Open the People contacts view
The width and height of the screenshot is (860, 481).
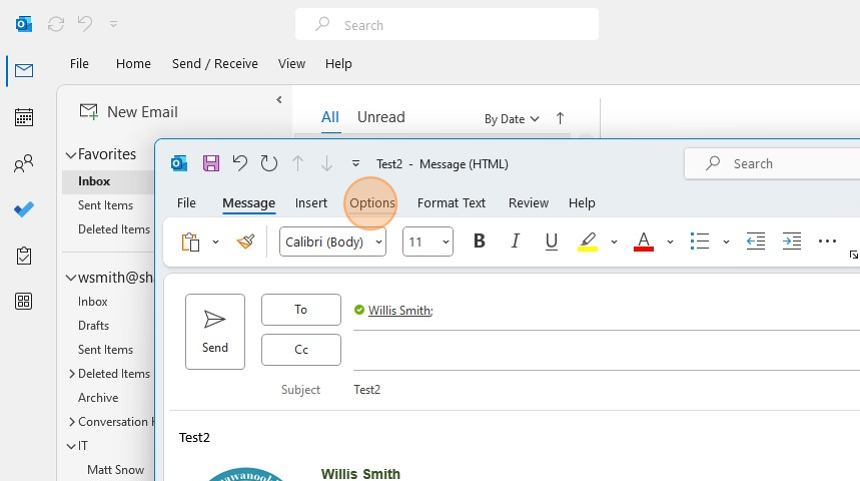24,163
